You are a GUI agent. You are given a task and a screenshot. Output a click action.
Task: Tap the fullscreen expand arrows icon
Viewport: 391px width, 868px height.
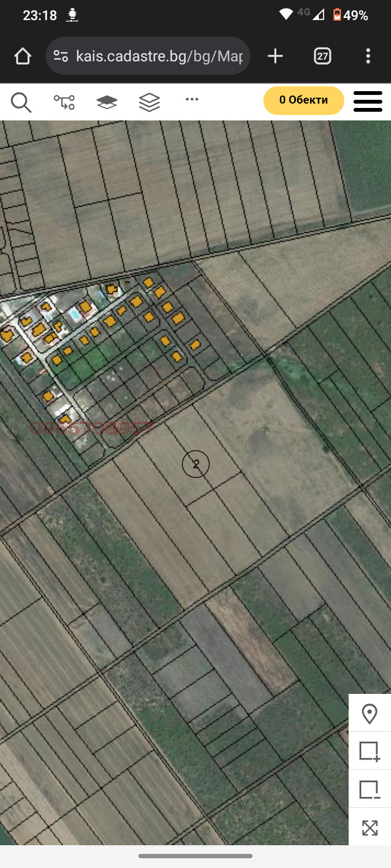click(369, 827)
